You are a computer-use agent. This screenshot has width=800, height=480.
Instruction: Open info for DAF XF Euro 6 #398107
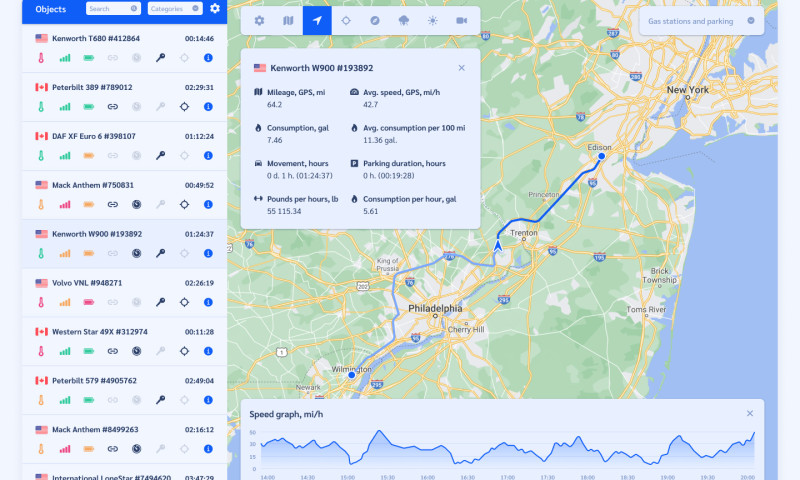(x=208, y=156)
